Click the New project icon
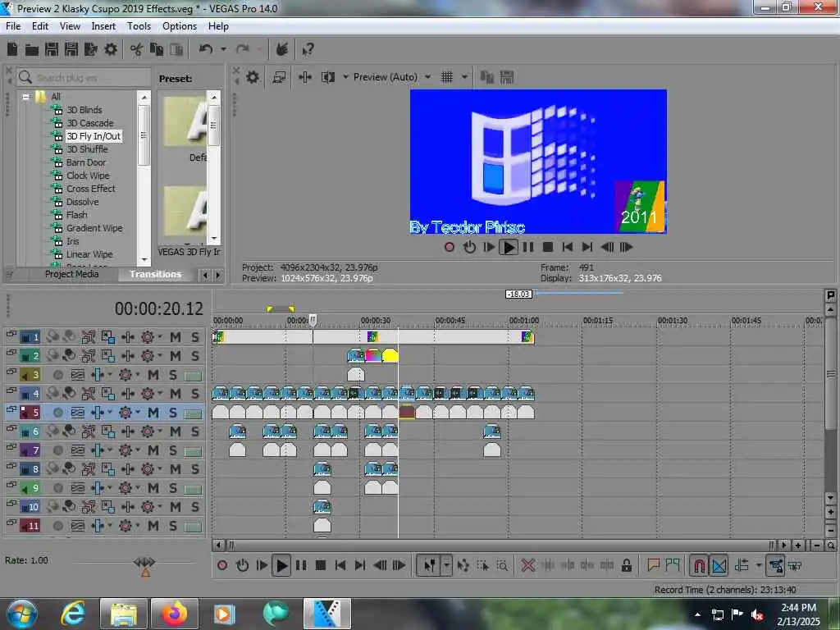This screenshot has height=630, width=840. point(12,50)
